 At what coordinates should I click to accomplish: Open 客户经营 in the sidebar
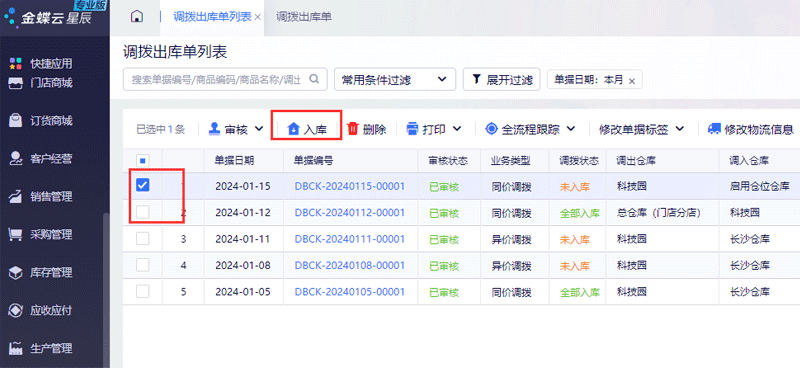click(51, 158)
